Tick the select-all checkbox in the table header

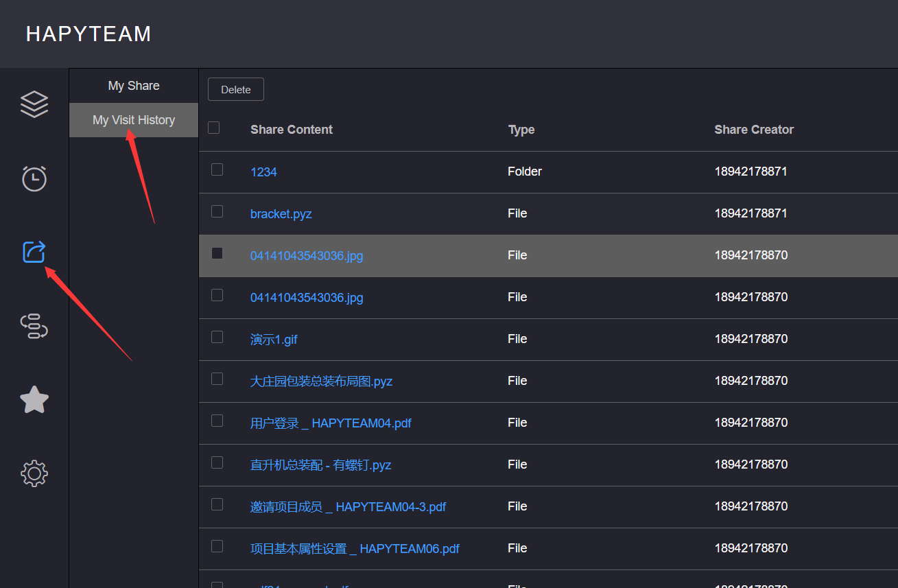(214, 128)
